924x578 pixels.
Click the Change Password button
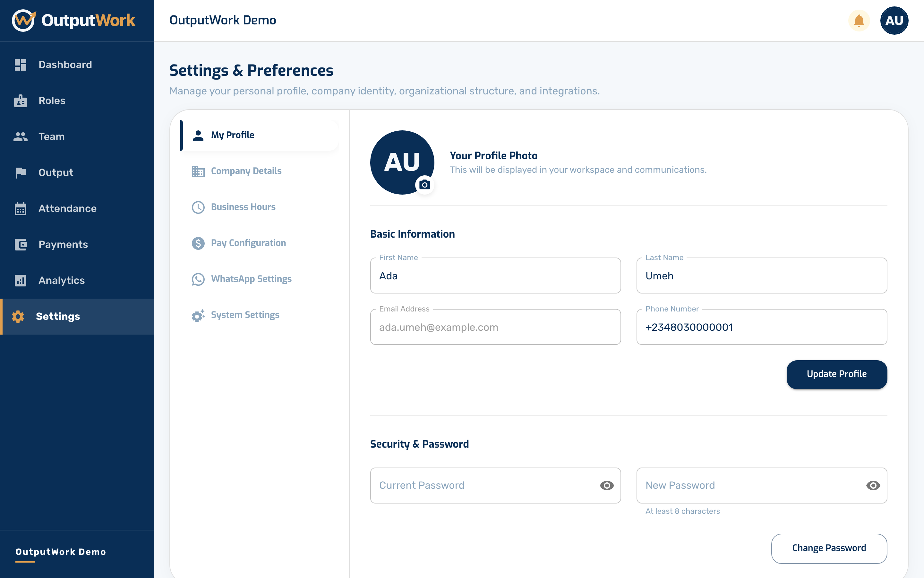click(829, 548)
